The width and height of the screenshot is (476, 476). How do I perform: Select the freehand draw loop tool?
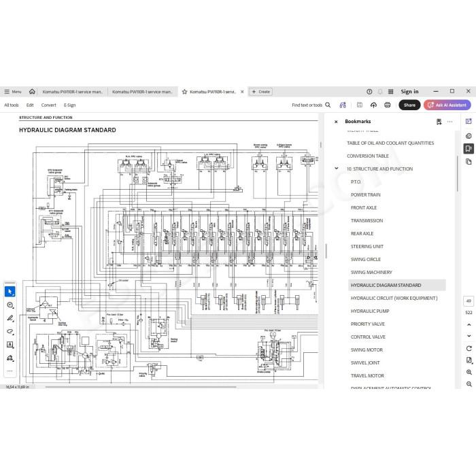point(10,332)
